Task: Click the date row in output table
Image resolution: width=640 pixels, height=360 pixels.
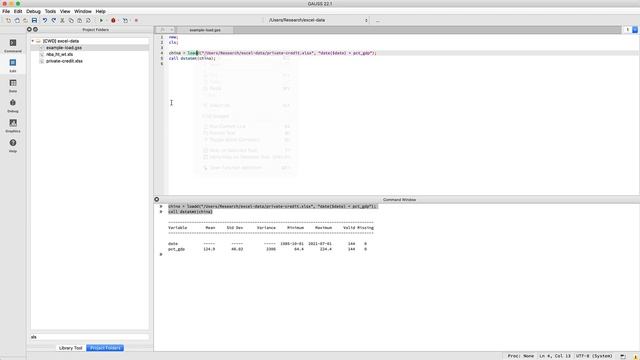Action: [267, 244]
